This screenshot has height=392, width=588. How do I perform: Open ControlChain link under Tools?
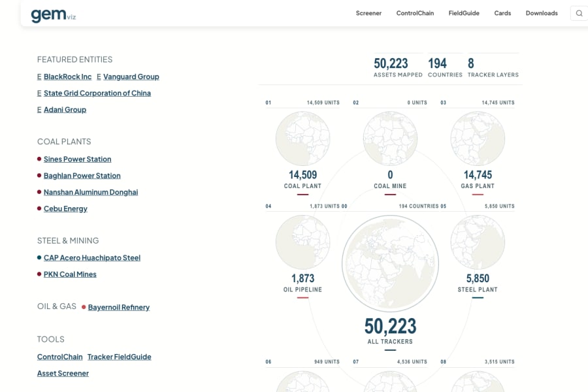pos(59,357)
